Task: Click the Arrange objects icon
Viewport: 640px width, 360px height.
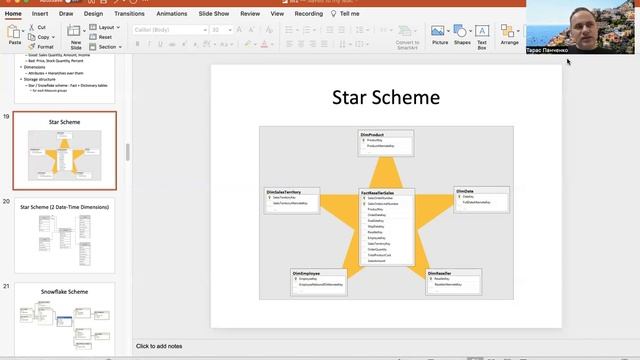Action: pyautogui.click(x=507, y=31)
